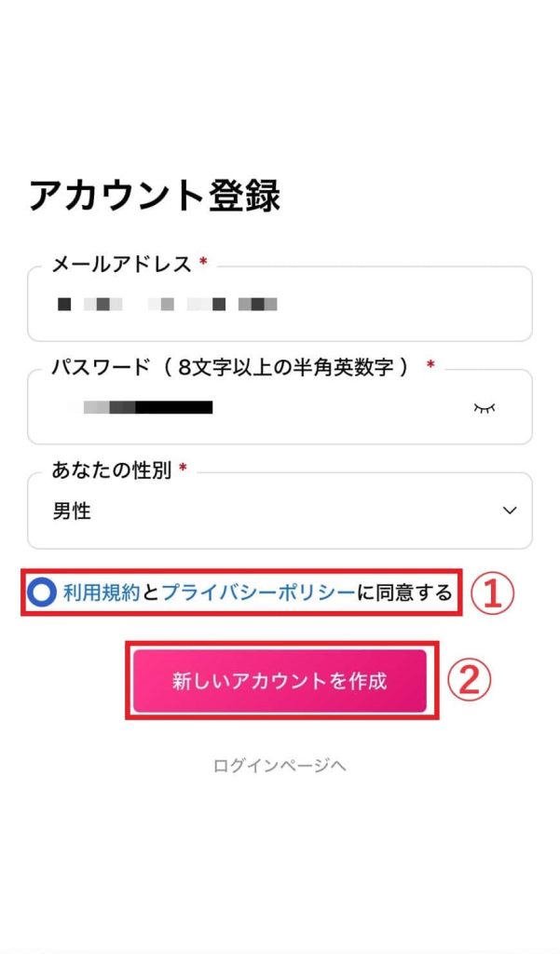Click the に同意する agreement text
The image size is (560, 954).
tap(404, 593)
